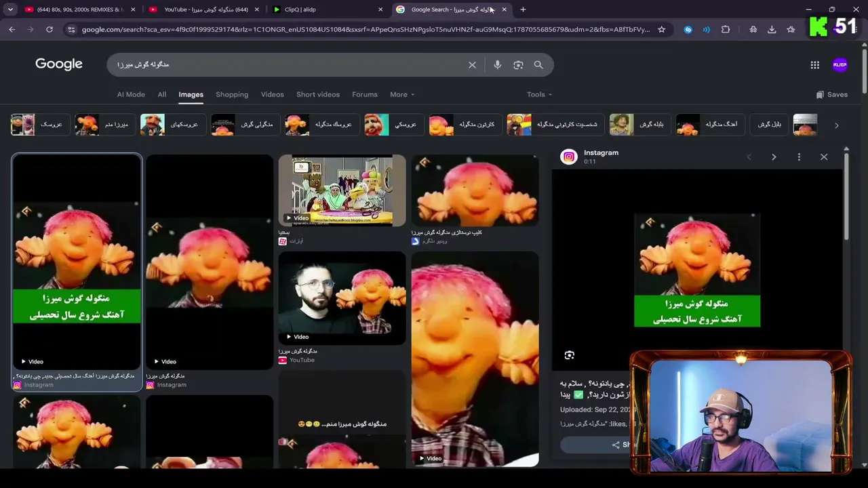
Task: Expand the More search filters menu
Action: [402, 94]
